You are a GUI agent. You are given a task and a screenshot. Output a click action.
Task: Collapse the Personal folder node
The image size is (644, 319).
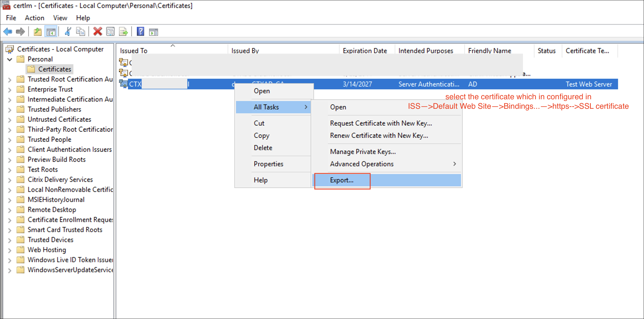coord(10,59)
